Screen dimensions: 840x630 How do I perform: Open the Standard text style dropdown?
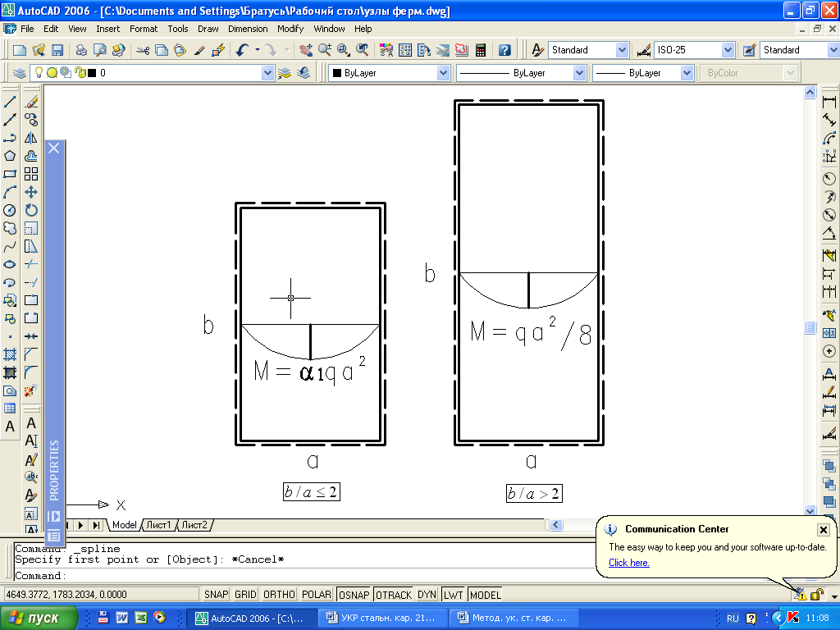click(x=622, y=50)
